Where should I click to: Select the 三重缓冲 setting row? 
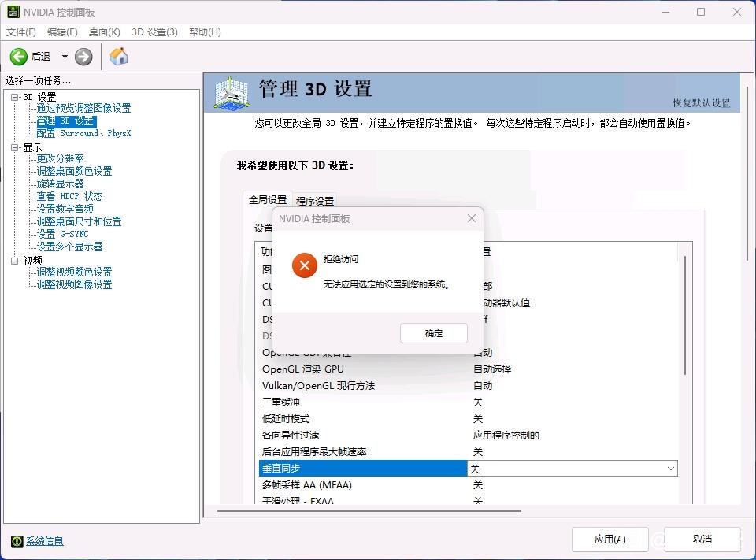click(468, 402)
